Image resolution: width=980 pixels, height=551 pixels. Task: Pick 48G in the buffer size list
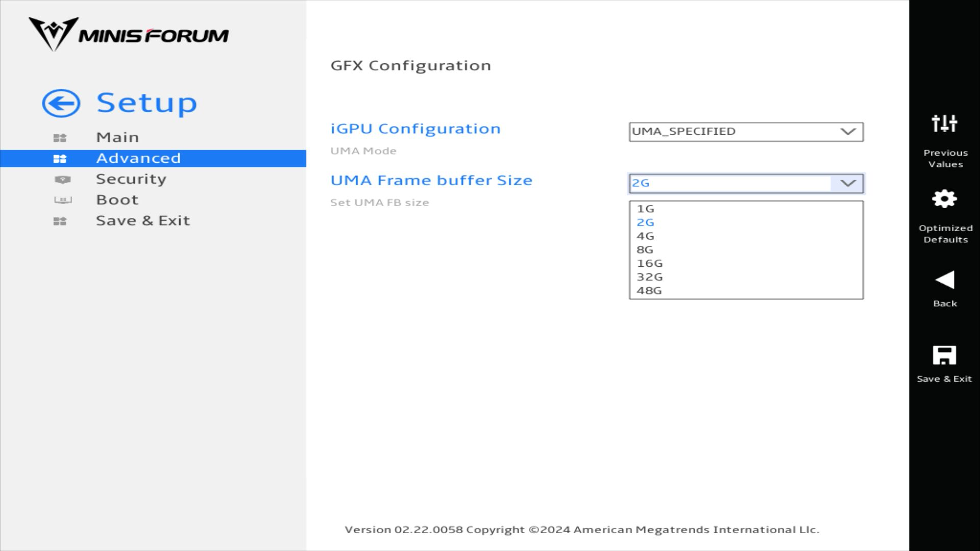point(649,291)
